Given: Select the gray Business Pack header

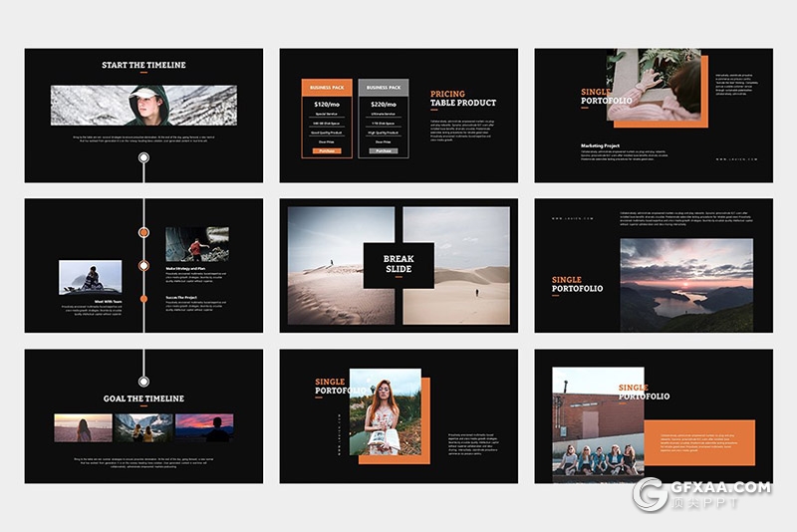Looking at the screenshot, I should (x=384, y=87).
